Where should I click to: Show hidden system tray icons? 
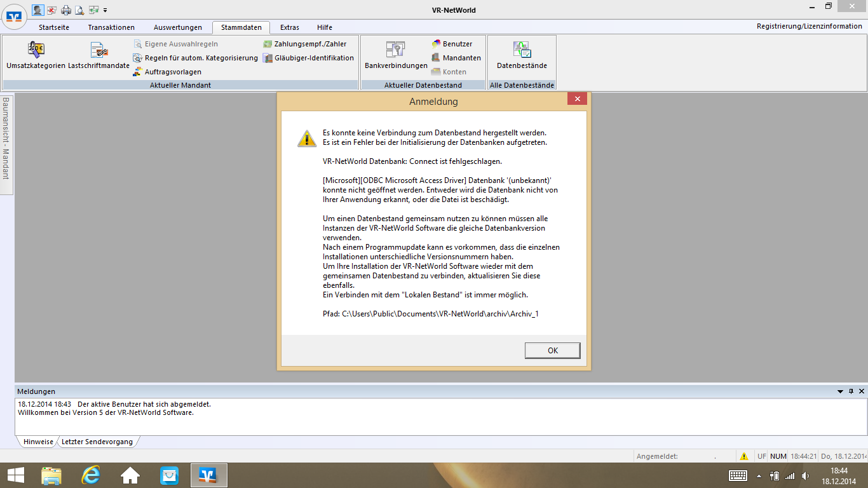pyautogui.click(x=759, y=475)
